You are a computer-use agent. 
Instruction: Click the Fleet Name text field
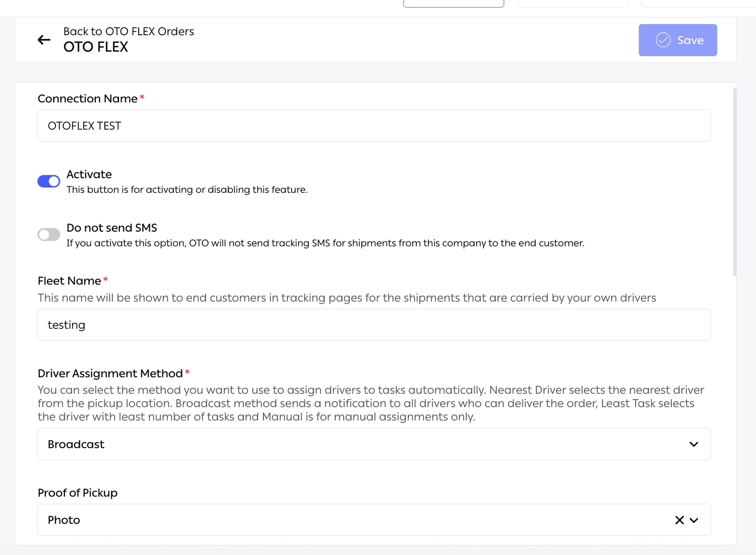tap(374, 325)
